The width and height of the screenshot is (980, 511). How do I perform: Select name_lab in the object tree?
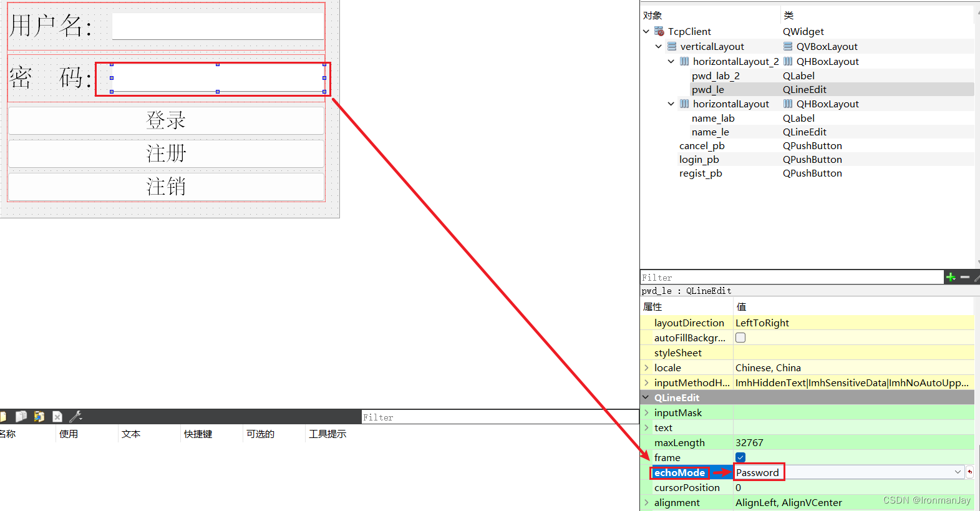(713, 118)
